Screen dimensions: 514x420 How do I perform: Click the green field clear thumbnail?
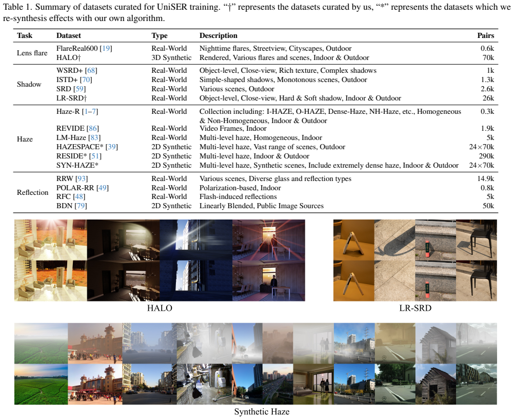coord(42,384)
